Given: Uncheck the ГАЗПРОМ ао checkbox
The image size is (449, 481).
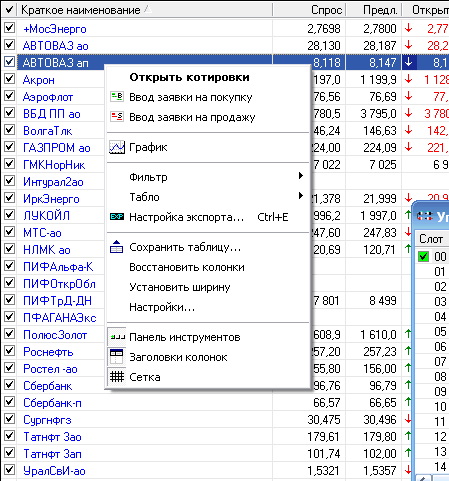Looking at the screenshot, I should point(9,147).
